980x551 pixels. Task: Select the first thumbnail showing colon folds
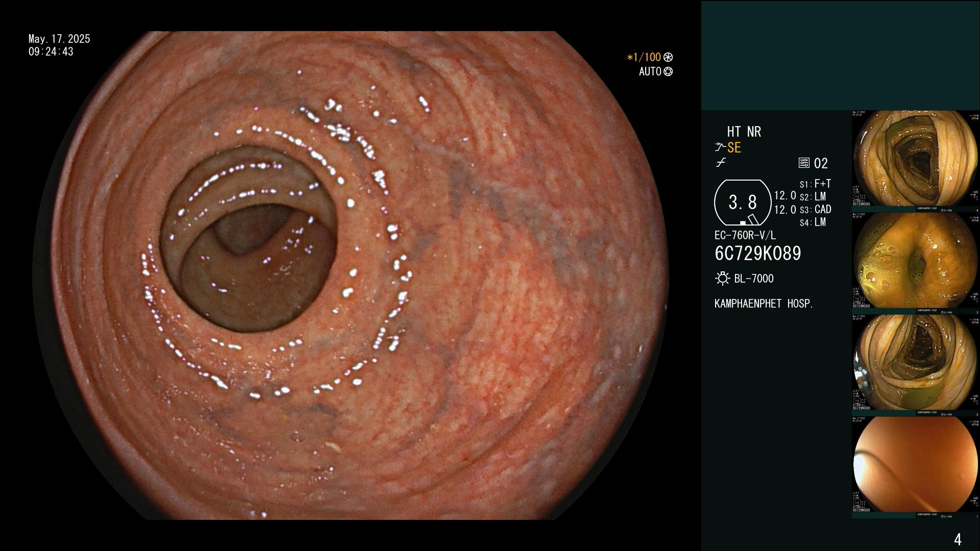(x=915, y=159)
